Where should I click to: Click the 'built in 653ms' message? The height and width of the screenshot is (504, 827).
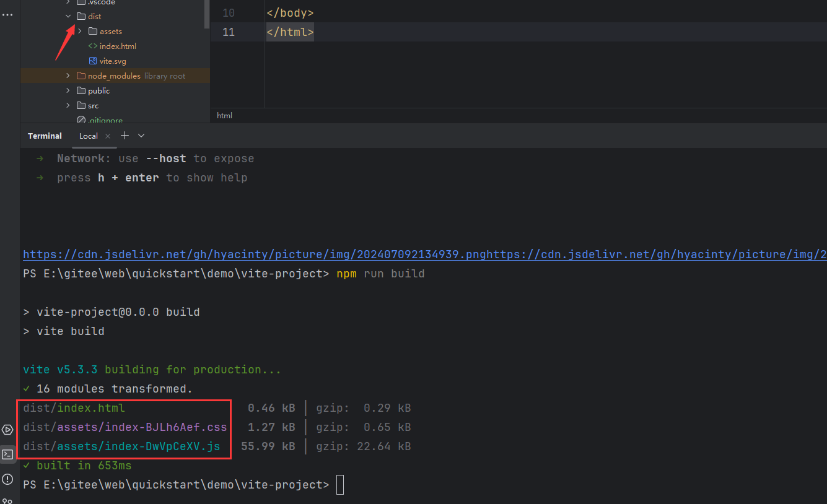coord(84,466)
